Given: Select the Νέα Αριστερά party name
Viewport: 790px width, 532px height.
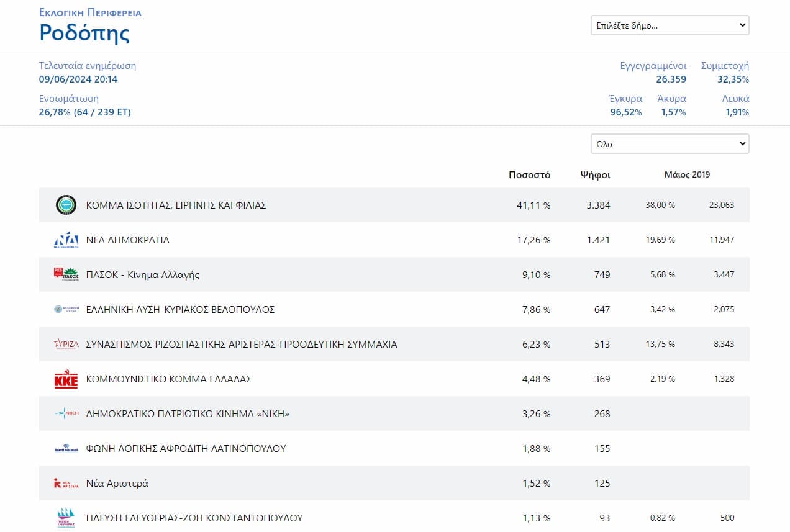Looking at the screenshot, I should [117, 483].
